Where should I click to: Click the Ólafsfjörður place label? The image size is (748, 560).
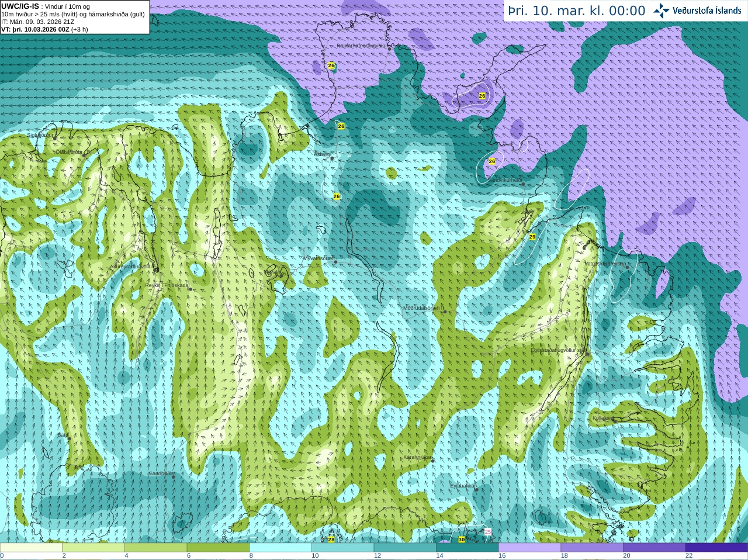coord(69,151)
